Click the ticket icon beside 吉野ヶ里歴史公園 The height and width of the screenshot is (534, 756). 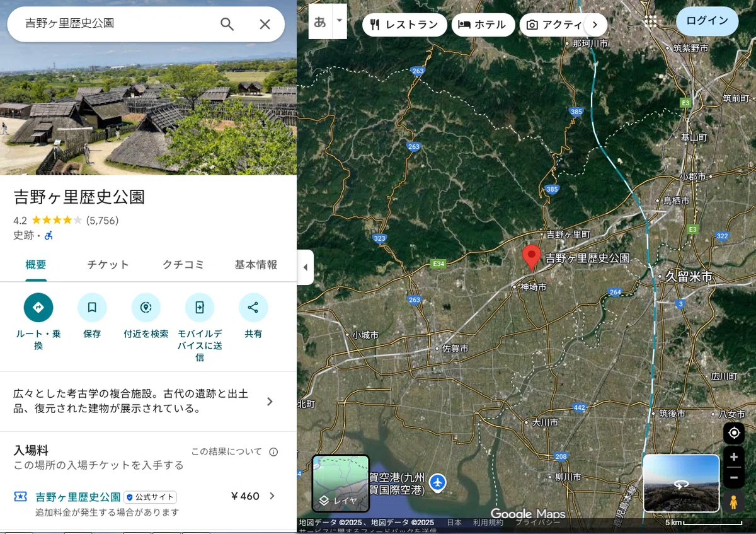[x=21, y=497]
